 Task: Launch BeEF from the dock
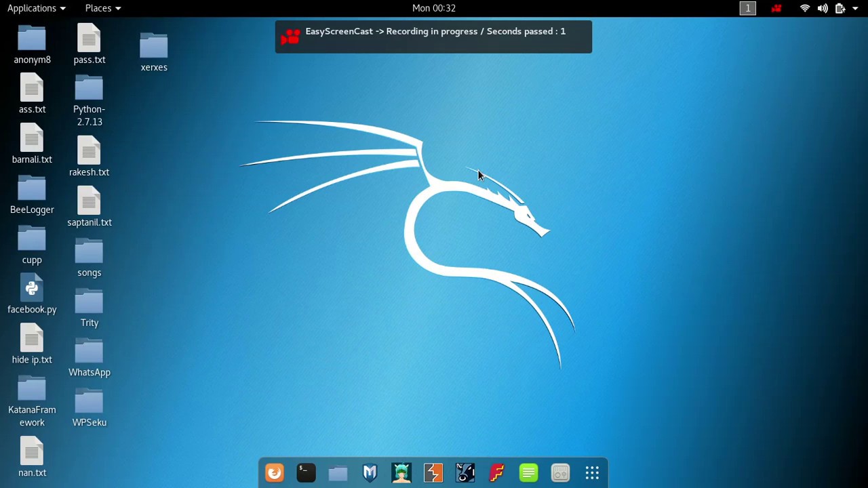point(465,472)
